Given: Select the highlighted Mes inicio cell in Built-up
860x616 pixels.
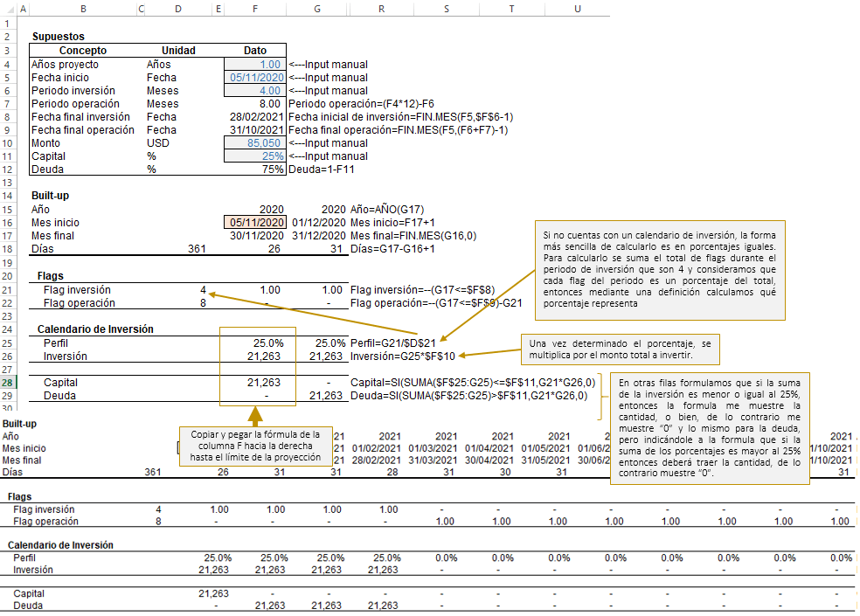Looking at the screenshot, I should (254, 222).
